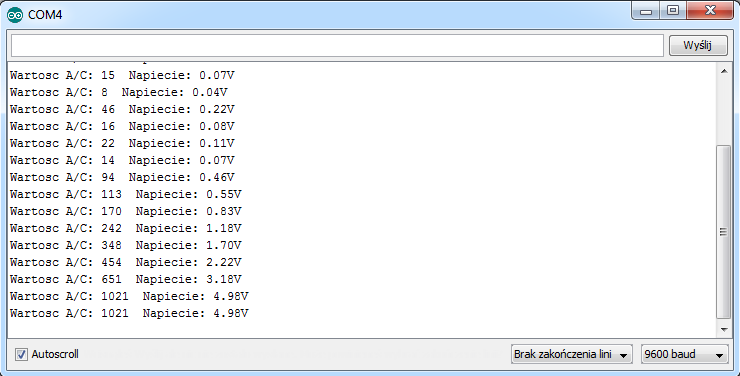Click the Wyślij send button

(698, 46)
